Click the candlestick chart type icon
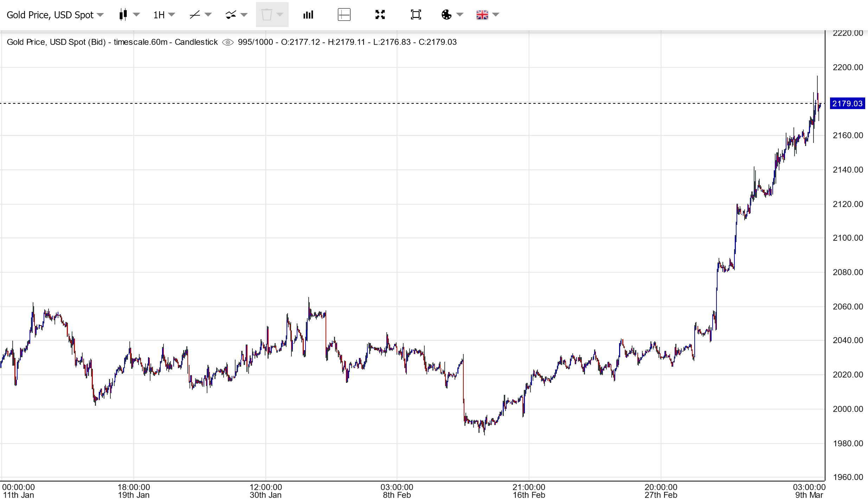Viewport: 868px width, 499px height. (x=123, y=15)
